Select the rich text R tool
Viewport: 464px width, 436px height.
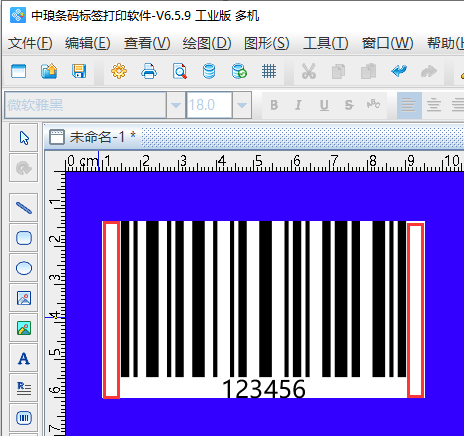coord(24,388)
